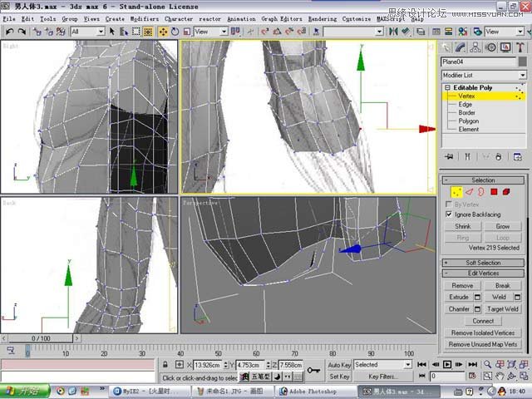This screenshot has width=532, height=399.
Task: Click the Remove Isolated Vertices button
Action: [x=483, y=332]
